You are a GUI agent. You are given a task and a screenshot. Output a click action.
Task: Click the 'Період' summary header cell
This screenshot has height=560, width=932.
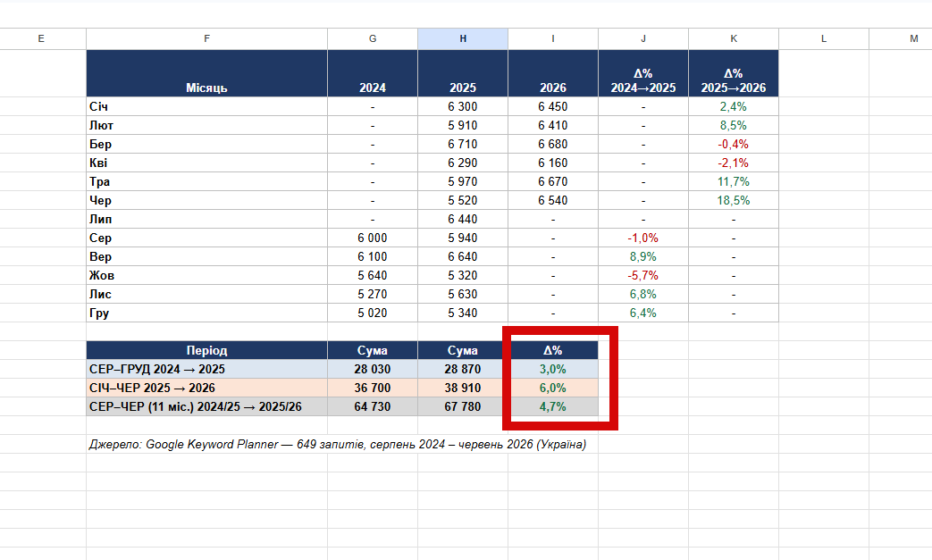[206, 350]
